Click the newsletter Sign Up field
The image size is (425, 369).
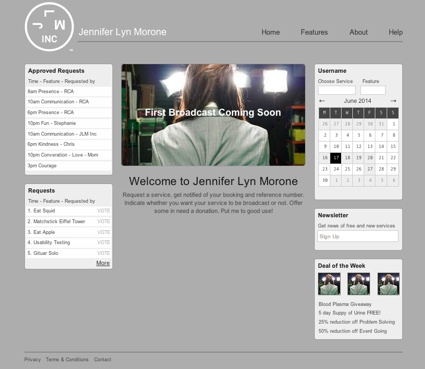[358, 236]
